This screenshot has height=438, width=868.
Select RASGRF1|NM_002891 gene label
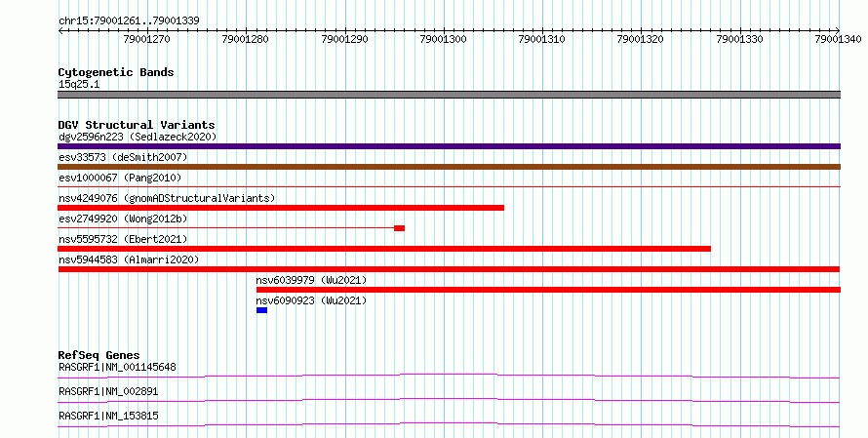(108, 391)
